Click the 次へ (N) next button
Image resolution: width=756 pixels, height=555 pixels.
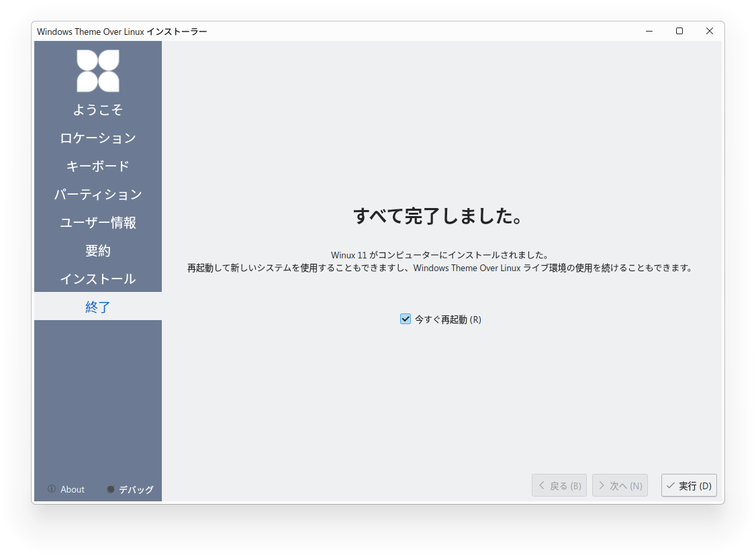tap(620, 486)
